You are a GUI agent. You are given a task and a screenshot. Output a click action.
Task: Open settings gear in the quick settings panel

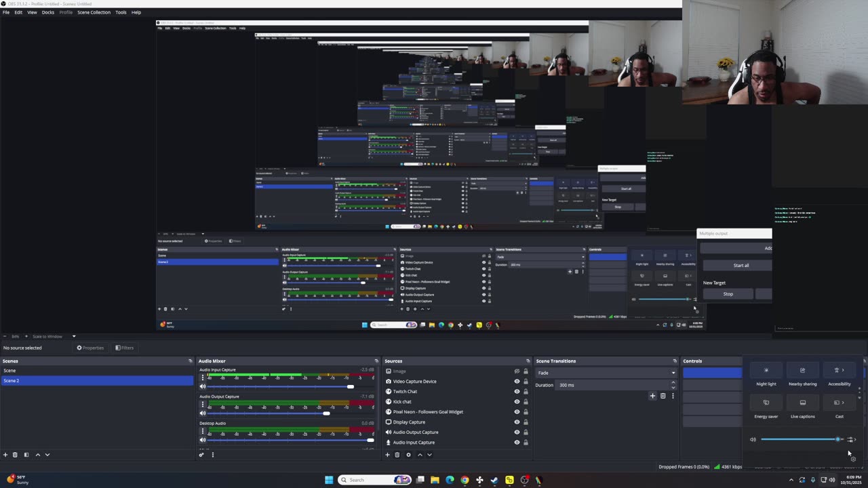tap(853, 459)
